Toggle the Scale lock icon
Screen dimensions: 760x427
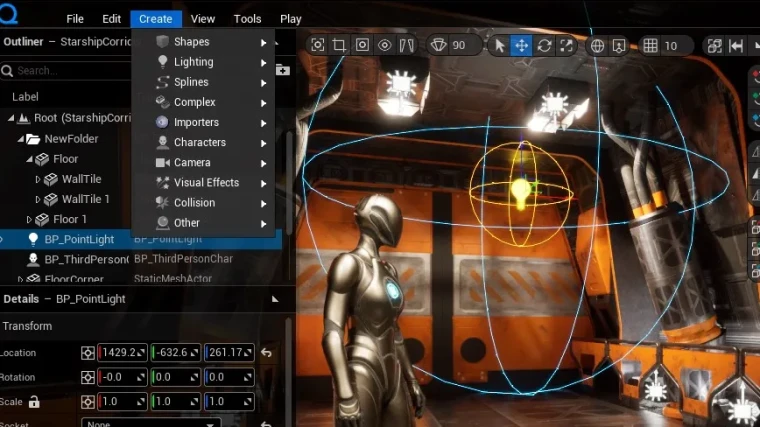coord(33,401)
